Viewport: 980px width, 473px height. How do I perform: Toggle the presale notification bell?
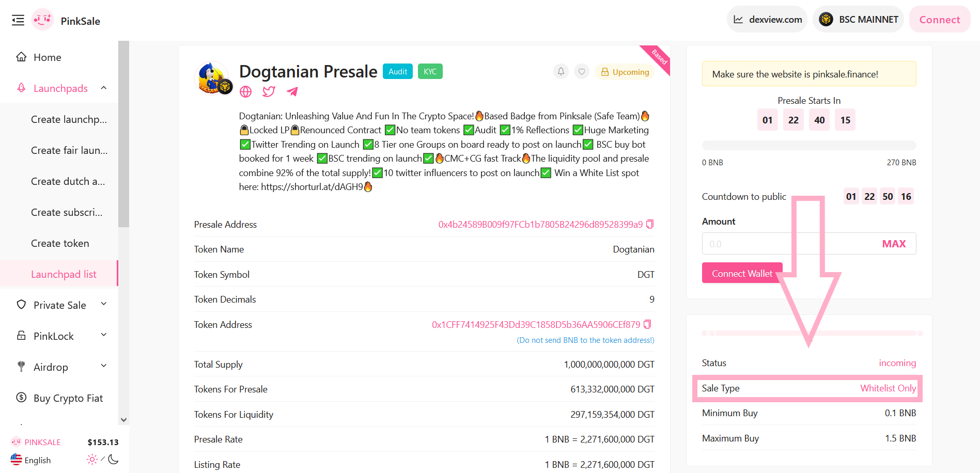[561, 71]
